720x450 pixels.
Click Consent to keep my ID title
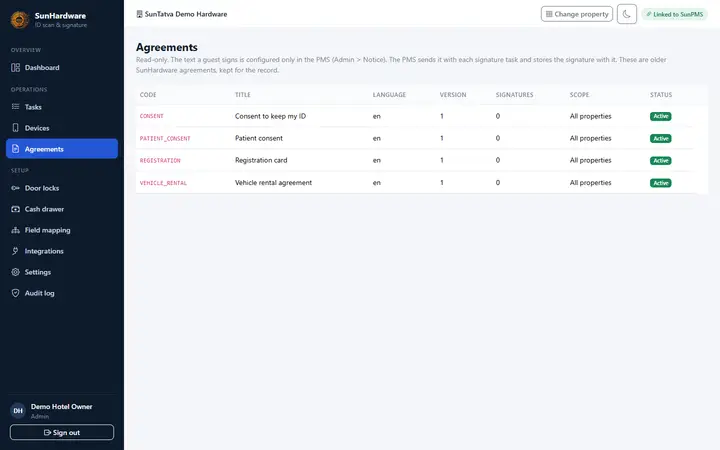tap(270, 116)
